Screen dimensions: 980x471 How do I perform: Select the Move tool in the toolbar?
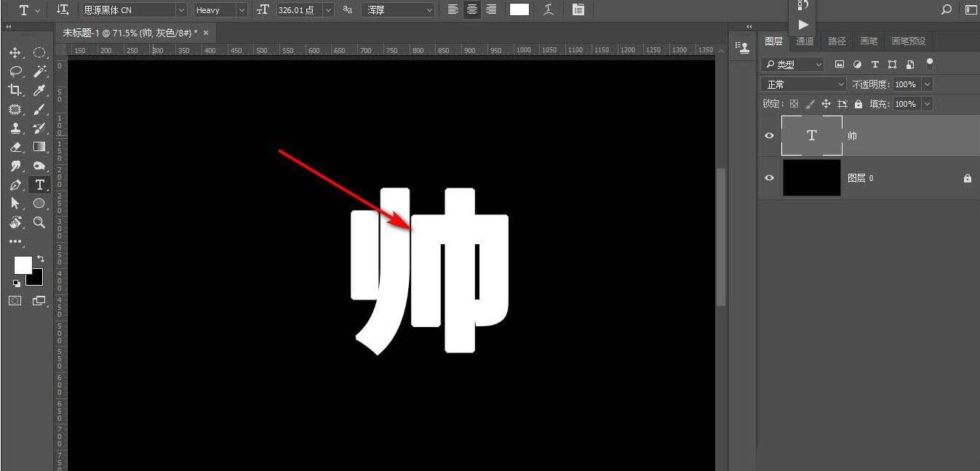tap(15, 52)
